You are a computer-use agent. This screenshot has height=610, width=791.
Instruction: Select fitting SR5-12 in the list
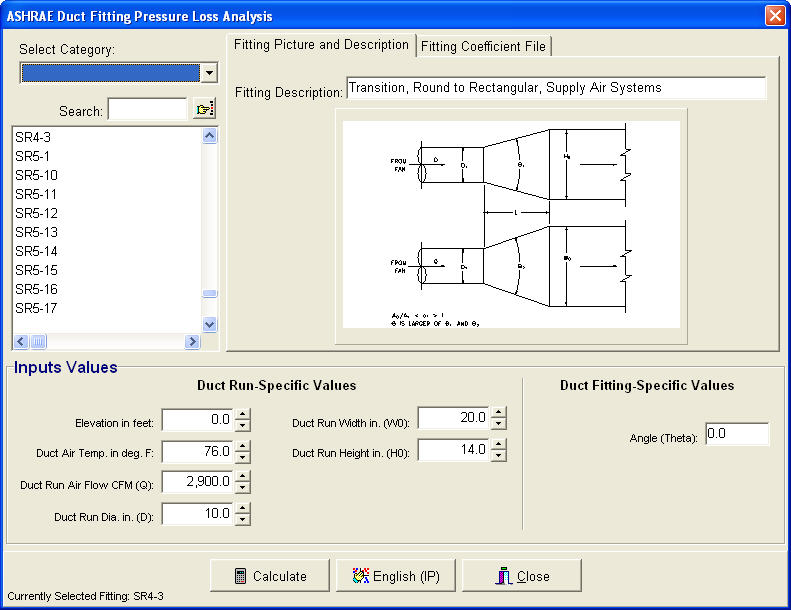36,213
